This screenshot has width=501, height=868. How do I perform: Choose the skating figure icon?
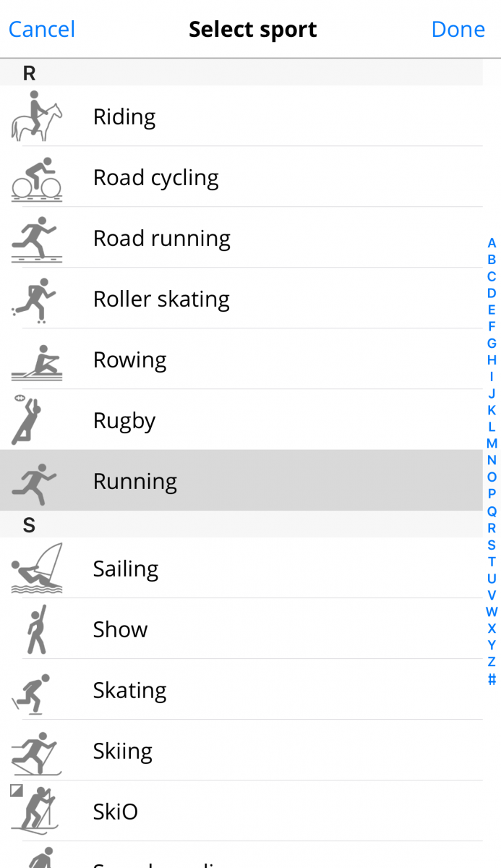tap(33, 692)
